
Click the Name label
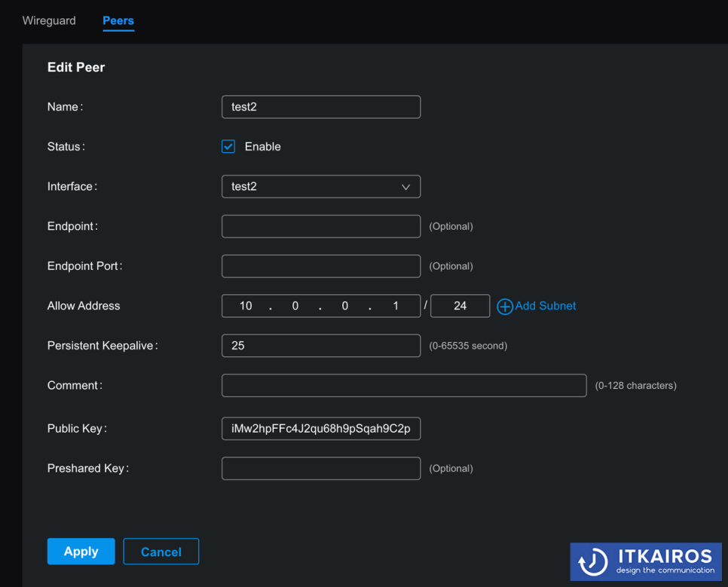coord(65,107)
